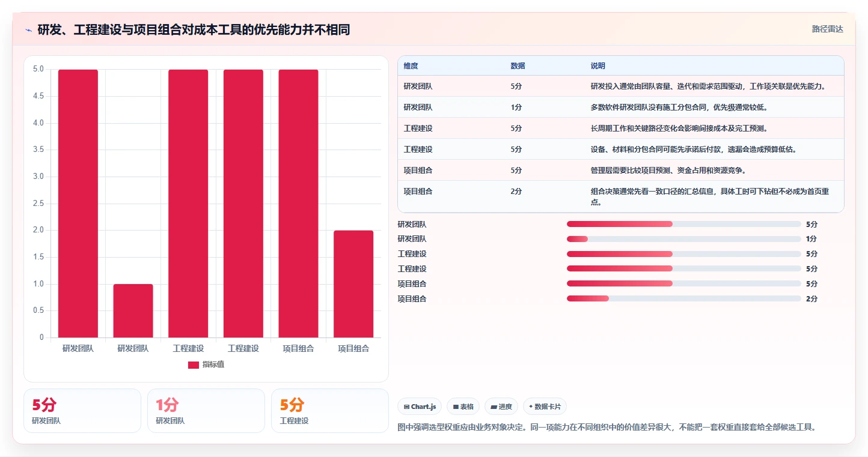Viewport: 868px width, 457px height.
Task: Select the Chart.js chip
Action: [420, 407]
